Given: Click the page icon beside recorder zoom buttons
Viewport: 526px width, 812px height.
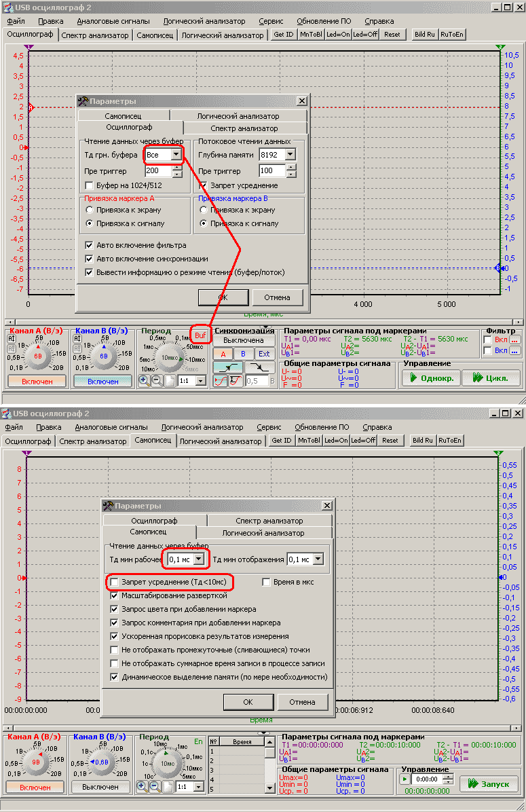Looking at the screenshot, I should click(x=168, y=787).
